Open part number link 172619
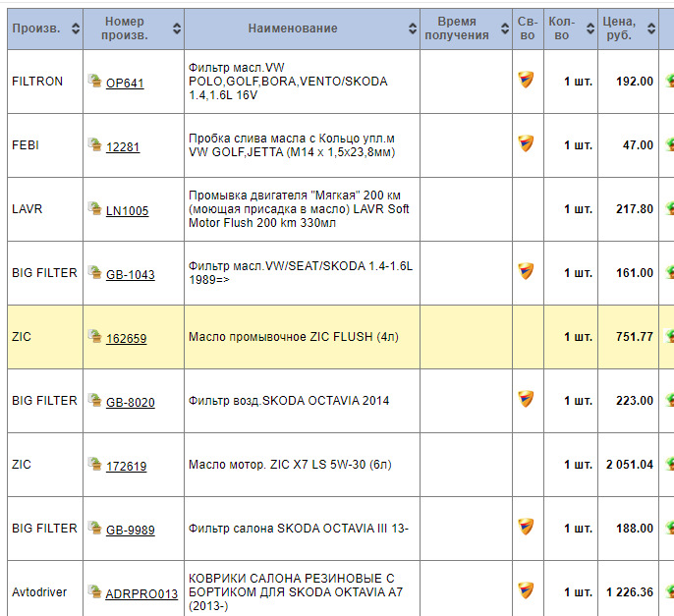 [126, 466]
